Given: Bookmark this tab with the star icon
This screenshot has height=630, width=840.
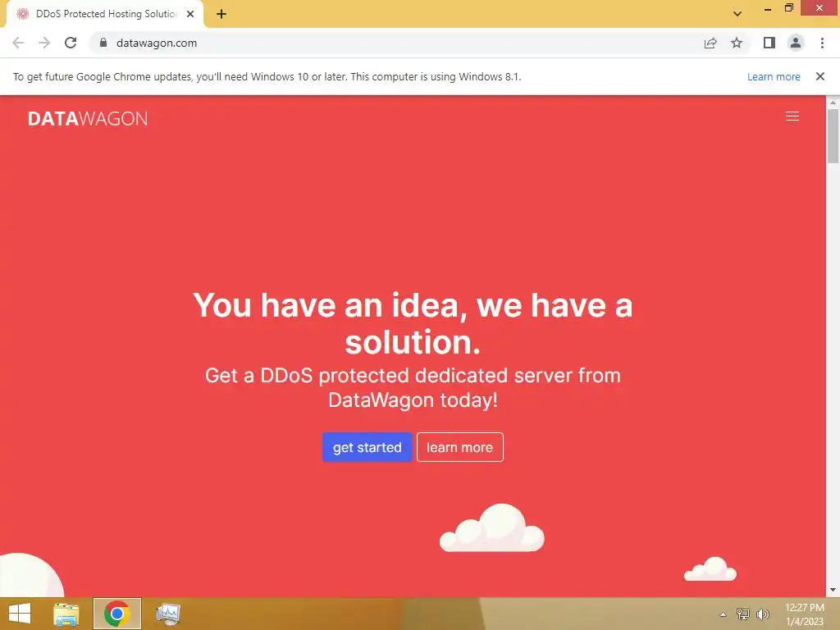Looking at the screenshot, I should click(737, 43).
